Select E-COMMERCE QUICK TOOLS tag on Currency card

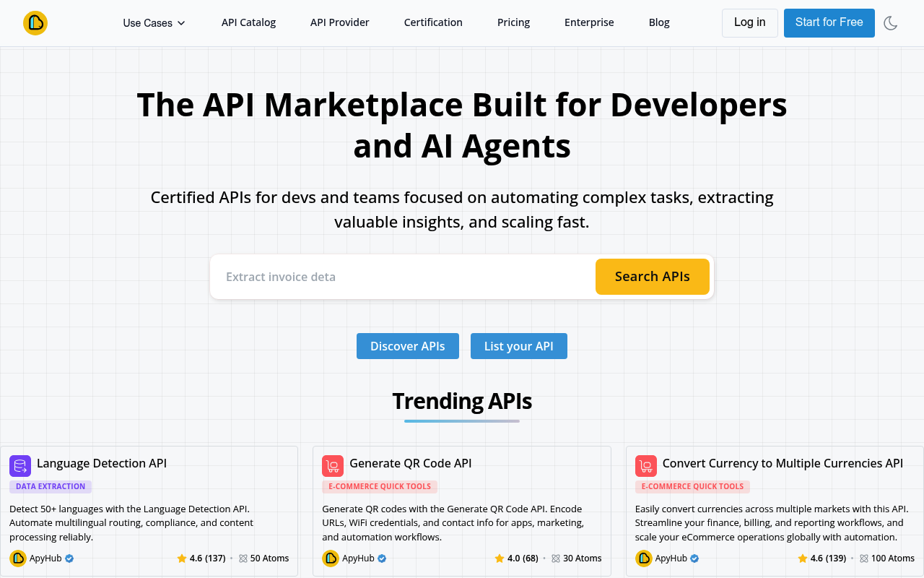(x=693, y=487)
